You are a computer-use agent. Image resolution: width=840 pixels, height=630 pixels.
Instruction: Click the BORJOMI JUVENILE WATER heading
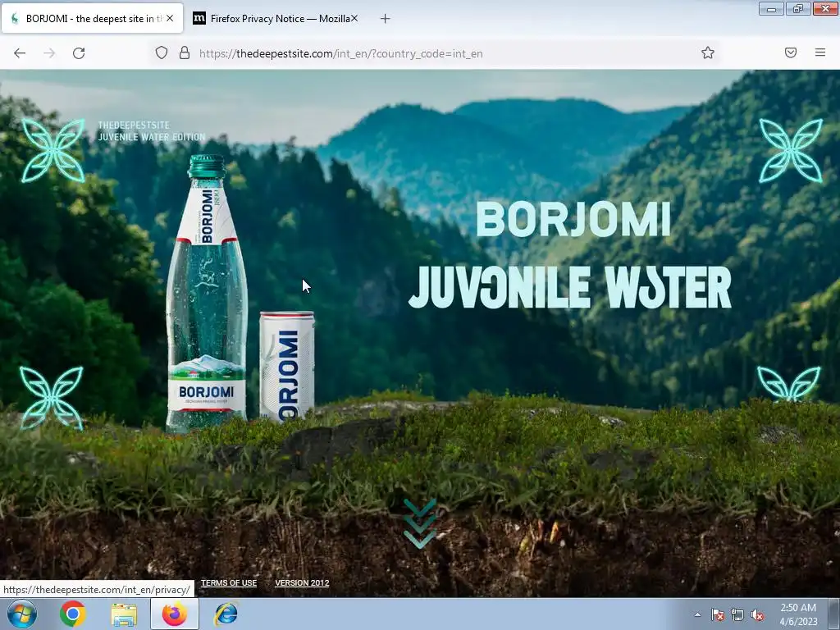pyautogui.click(x=570, y=255)
